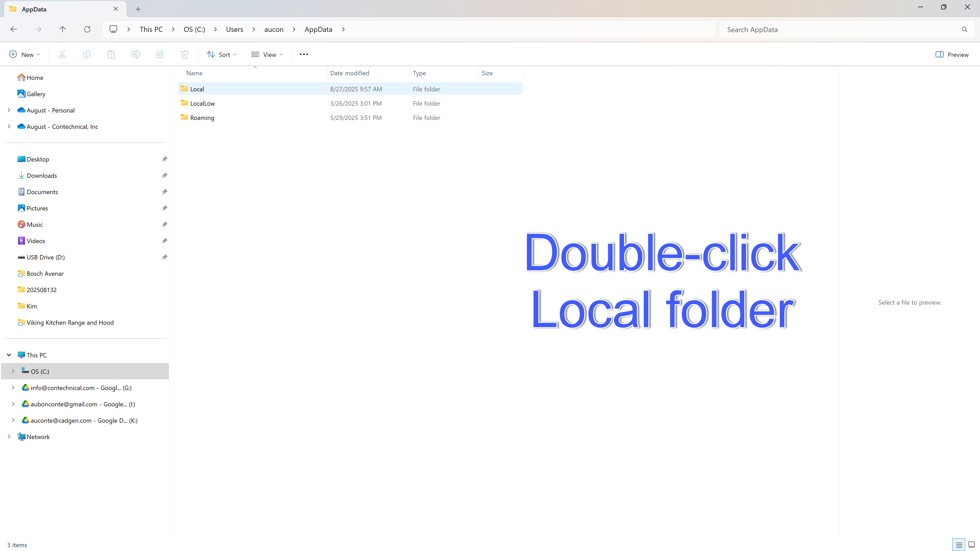This screenshot has height=551, width=980.
Task: Click AppData in the breadcrumb
Action: coord(318,29)
